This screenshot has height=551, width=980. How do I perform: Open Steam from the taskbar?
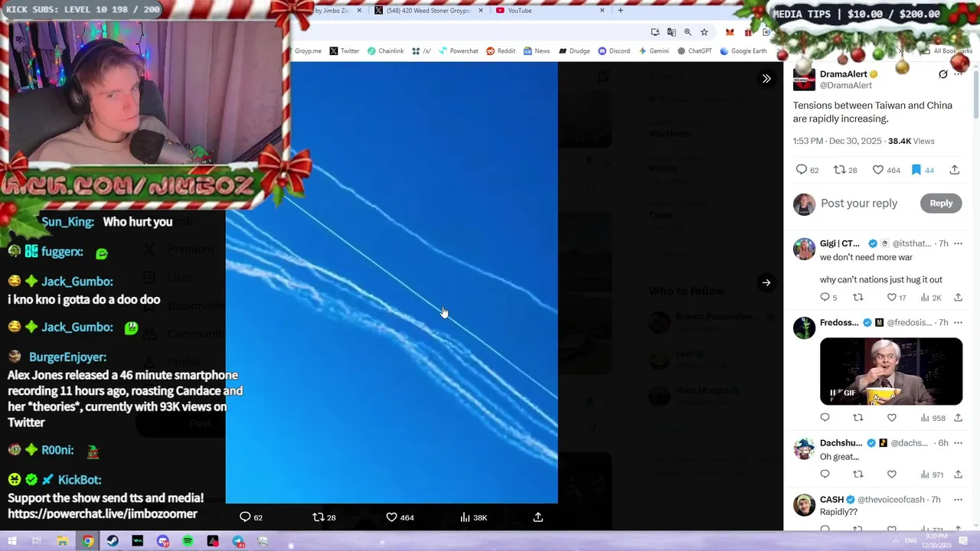113,541
